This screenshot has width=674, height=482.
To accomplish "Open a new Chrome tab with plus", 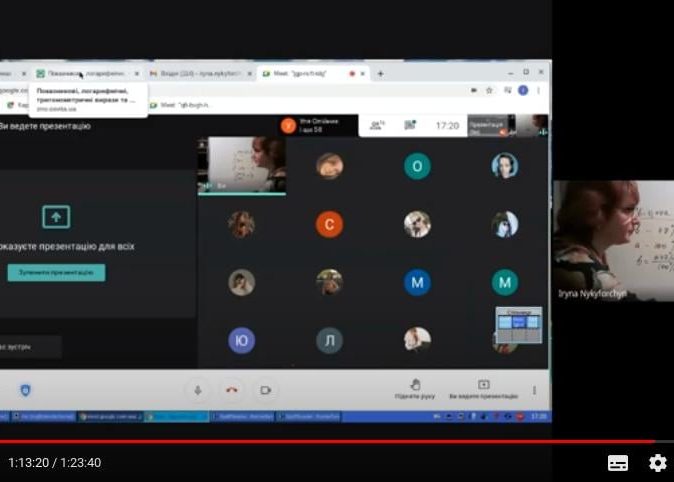I will tap(380, 74).
